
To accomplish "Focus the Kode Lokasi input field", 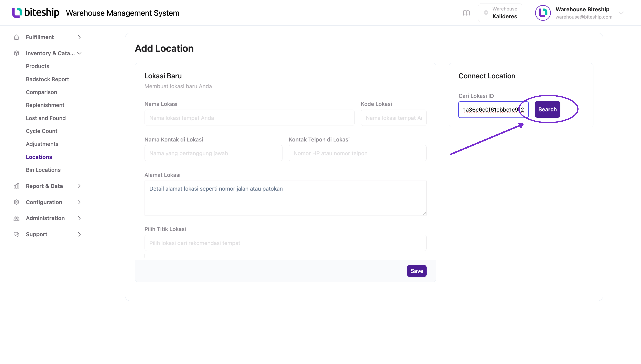I will click(394, 118).
